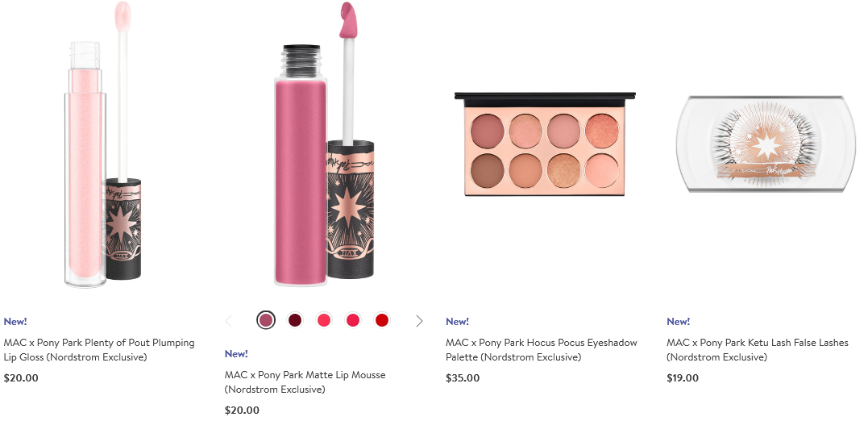Choose the deep true red shade swatch

(381, 320)
